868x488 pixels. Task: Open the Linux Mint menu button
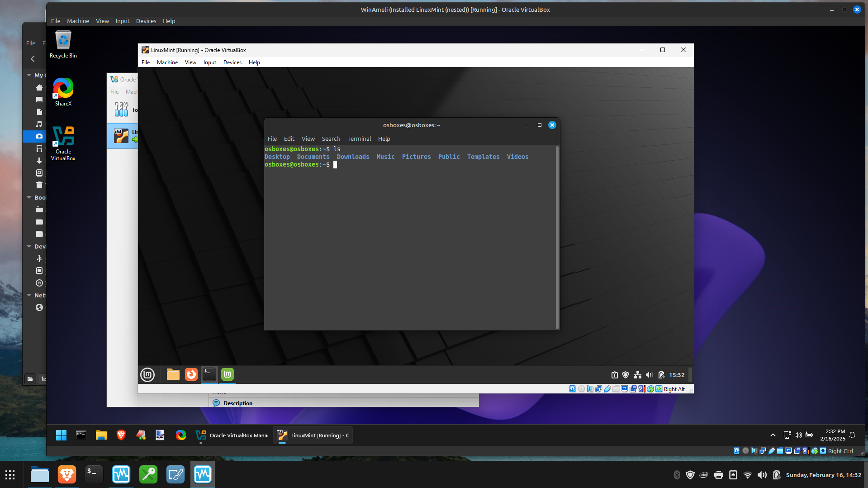(x=147, y=375)
